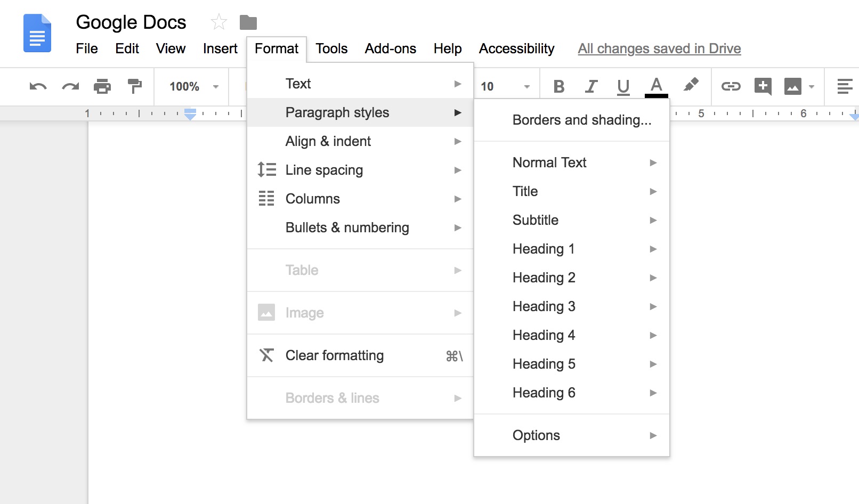Image resolution: width=859 pixels, height=504 pixels.
Task: Insert an image via the image icon
Action: pos(793,86)
